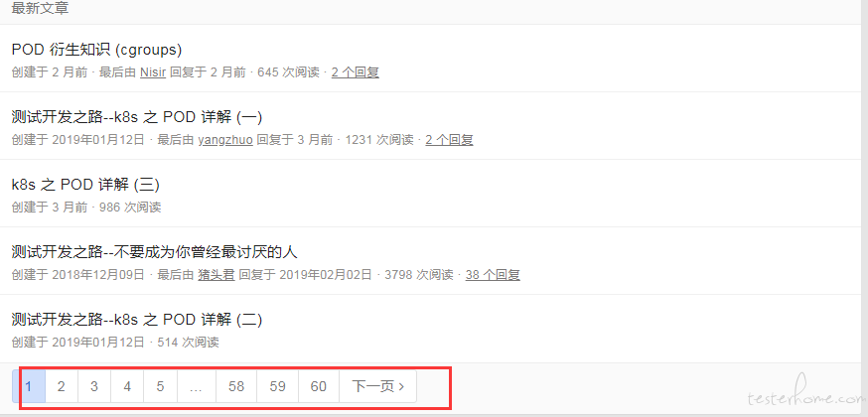The width and height of the screenshot is (868, 417).
Task: Open 测试开发之路--不要成为你曾经最讨厌的人
Action: [155, 252]
